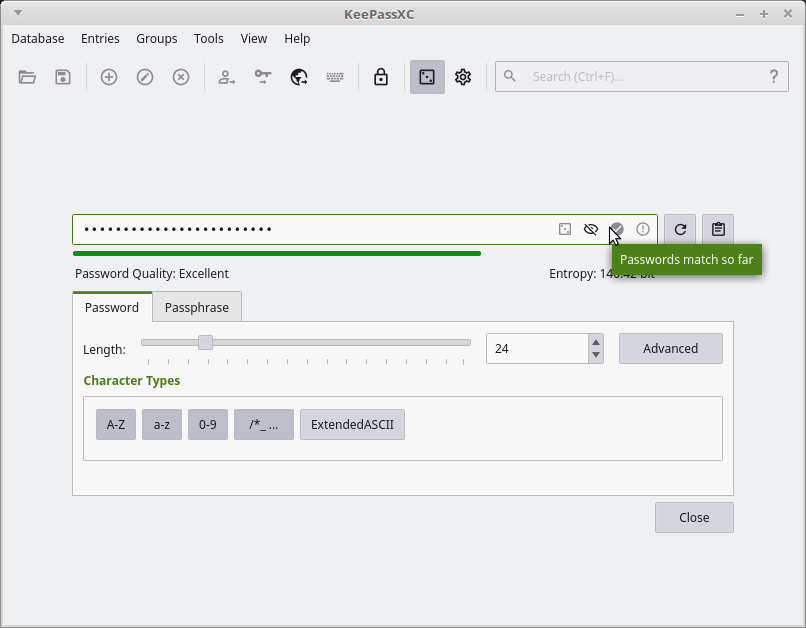Lock the database
Screen dimensions: 806x628
click(381, 76)
